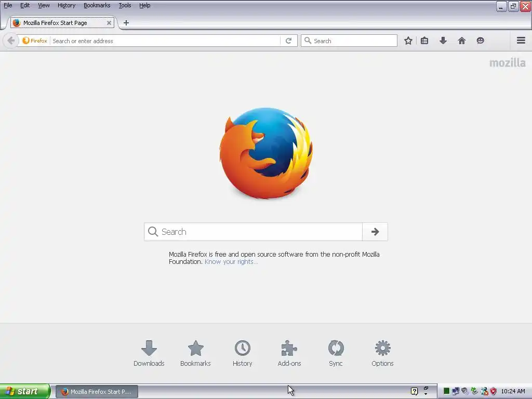Click the magnifier icon in toolbar search box

pos(308,41)
